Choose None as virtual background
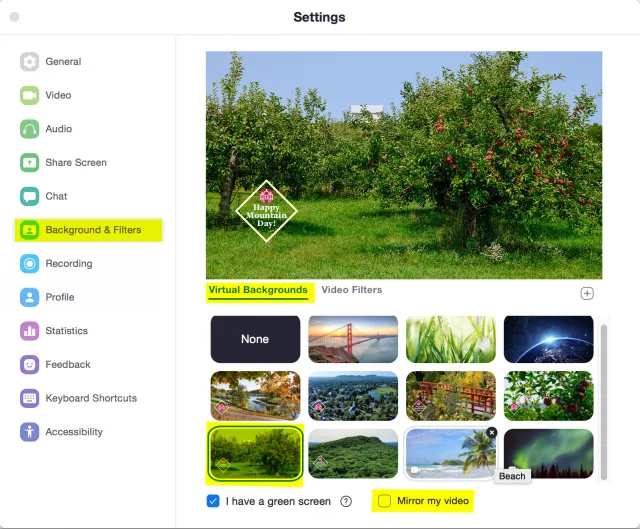Viewport: 640px width, 529px height. [255, 339]
